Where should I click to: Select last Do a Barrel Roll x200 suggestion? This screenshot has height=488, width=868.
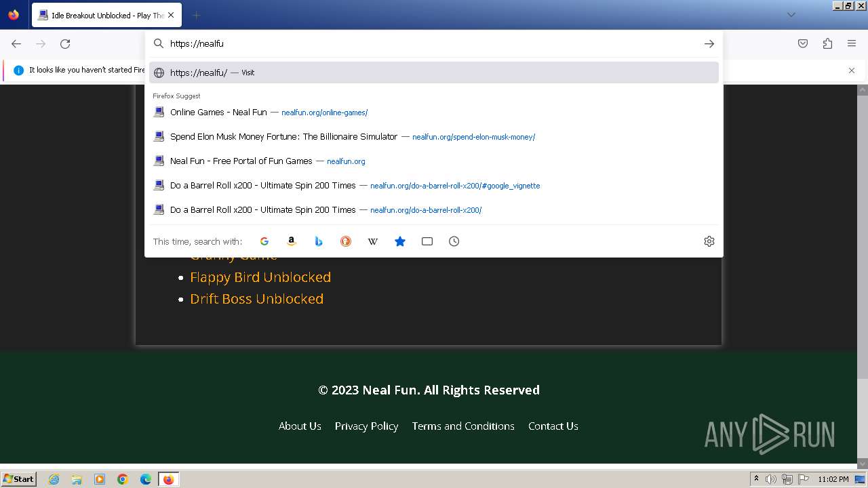[434, 210]
